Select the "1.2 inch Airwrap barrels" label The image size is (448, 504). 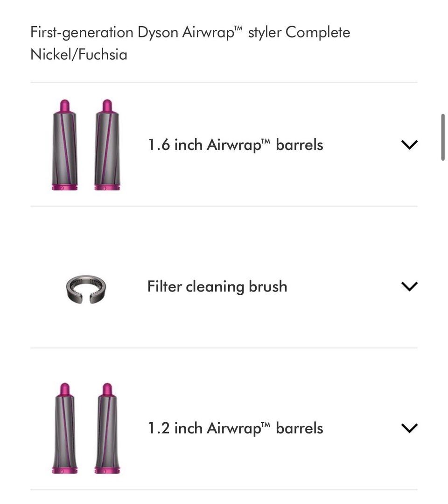235,428
